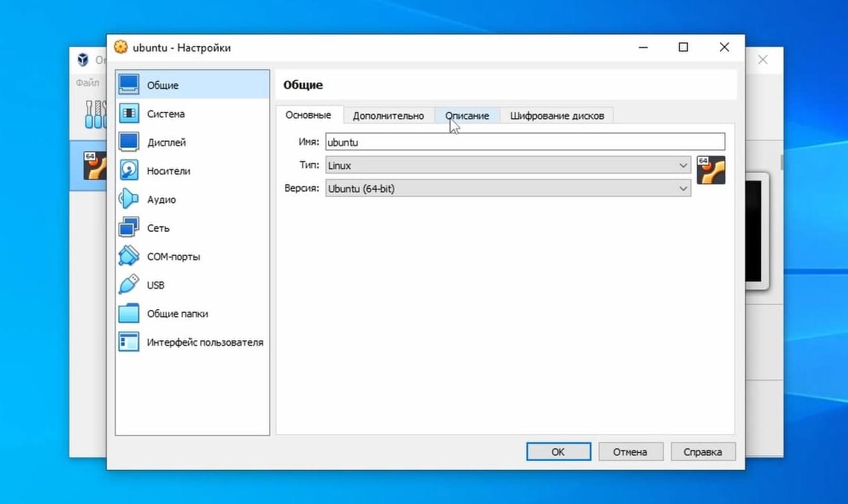
Task: Expand the Версия dropdown
Action: [508, 189]
